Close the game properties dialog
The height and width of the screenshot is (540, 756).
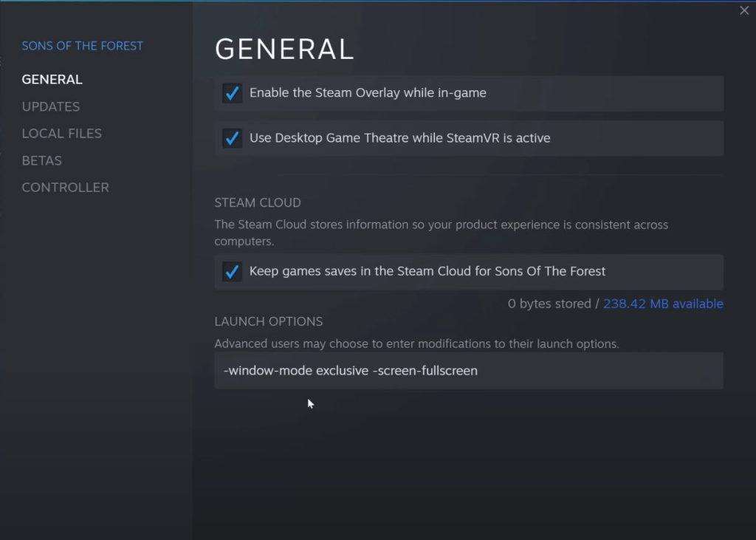tap(743, 10)
